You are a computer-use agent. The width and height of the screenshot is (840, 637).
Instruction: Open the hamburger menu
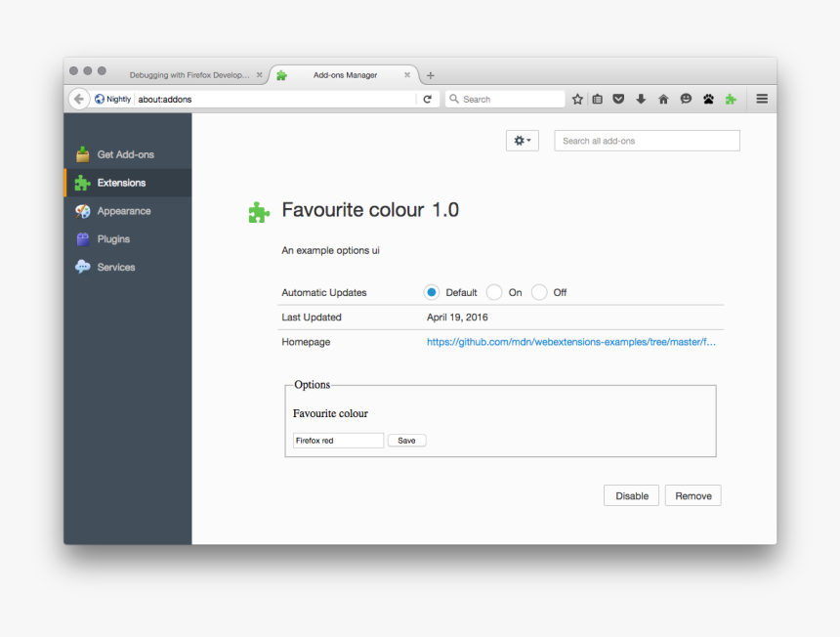(762, 99)
